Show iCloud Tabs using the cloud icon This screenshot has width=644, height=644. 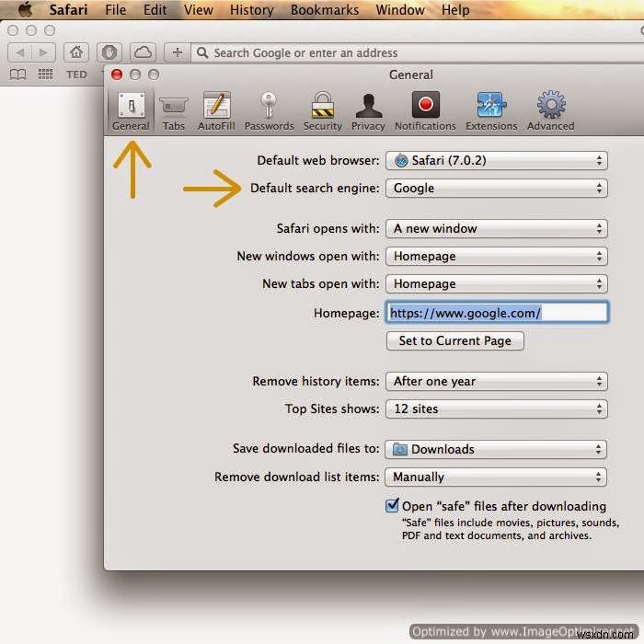point(143,52)
